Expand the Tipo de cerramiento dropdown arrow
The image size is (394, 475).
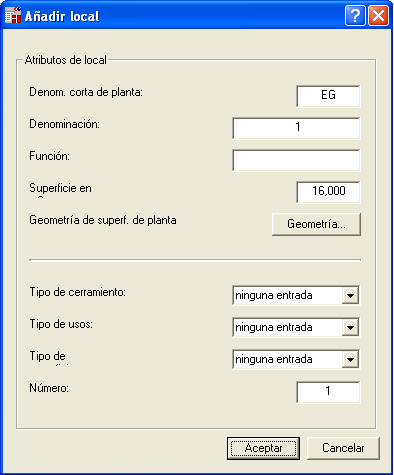coord(350,295)
